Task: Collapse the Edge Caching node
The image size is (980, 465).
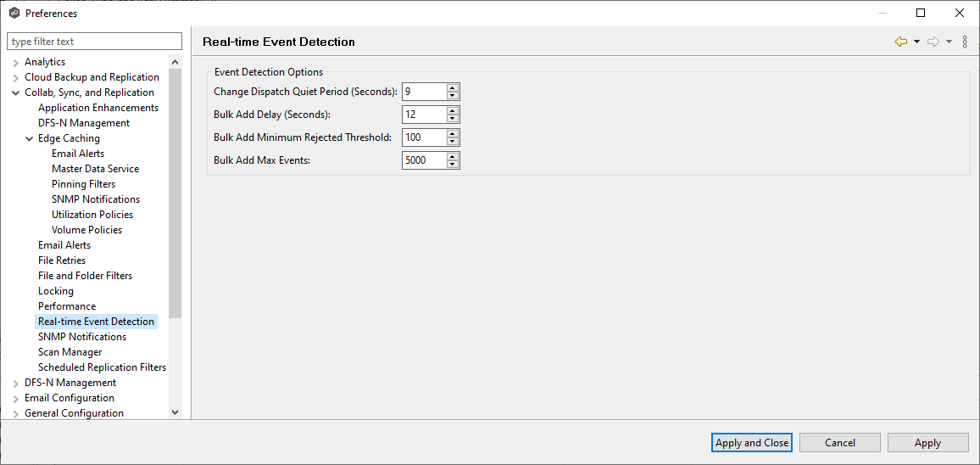Action: 30,138
